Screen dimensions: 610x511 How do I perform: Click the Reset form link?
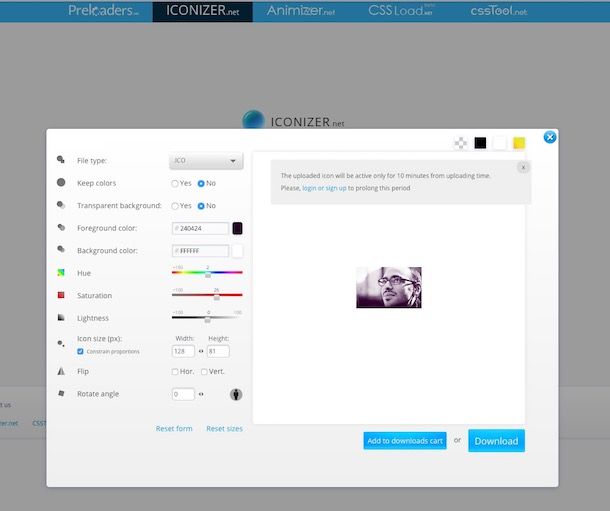(174, 429)
